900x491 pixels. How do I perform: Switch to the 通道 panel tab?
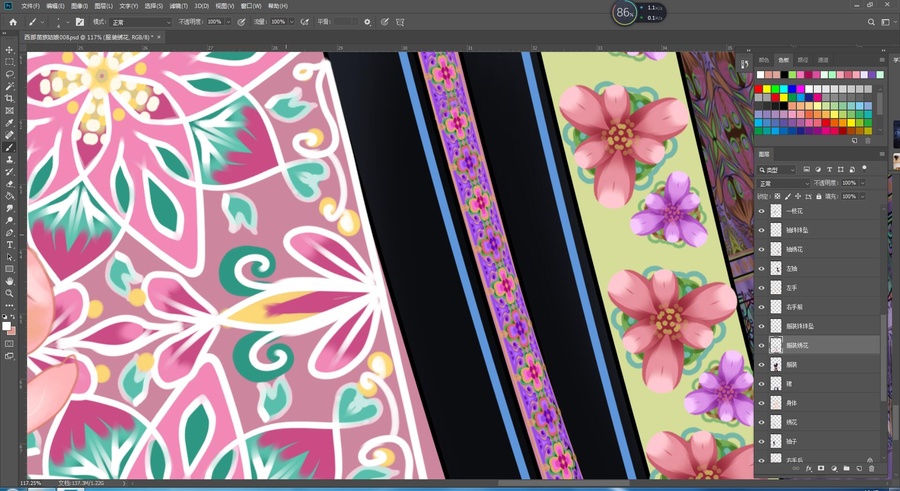[823, 60]
